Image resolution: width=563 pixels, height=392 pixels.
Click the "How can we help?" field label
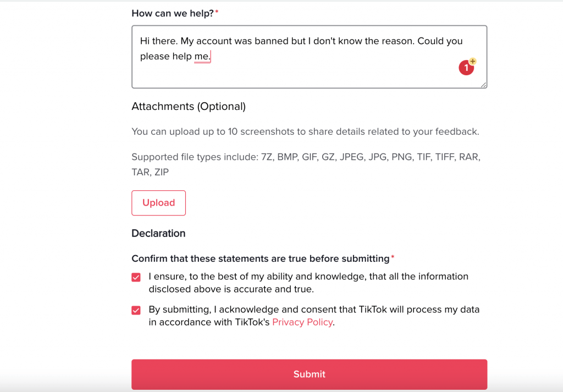[x=172, y=13]
